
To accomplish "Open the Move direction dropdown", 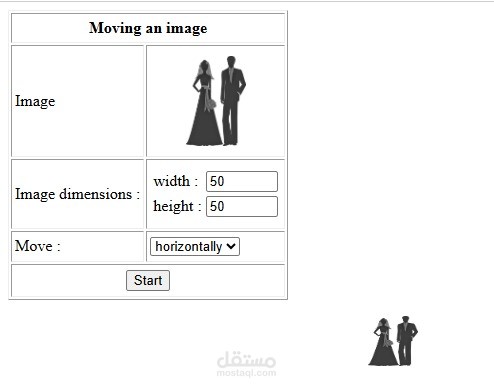I will [x=195, y=247].
